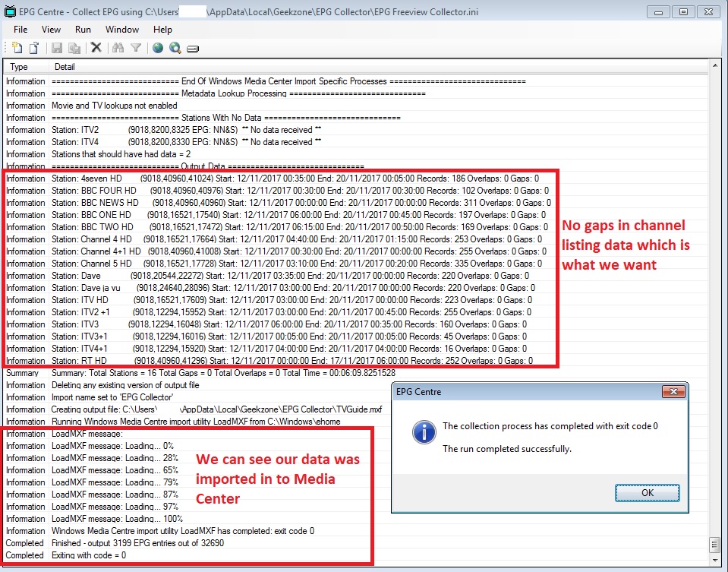Click the New file toolbar icon
The height and width of the screenshot is (572, 728).
[x=17, y=48]
